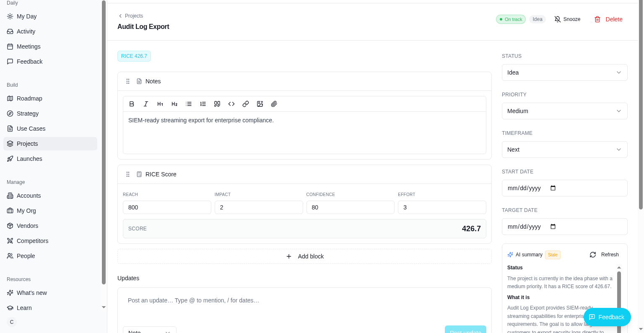Go back via Projects breadcrumb chevron
644x333 pixels.
pyautogui.click(x=120, y=16)
